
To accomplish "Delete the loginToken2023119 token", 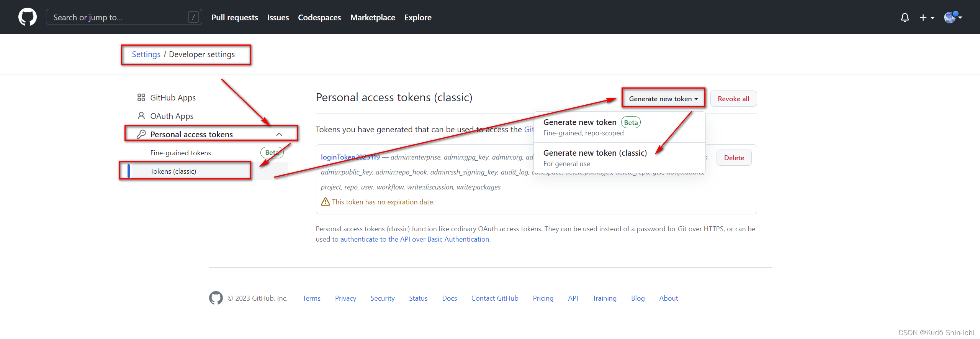I will pos(734,158).
